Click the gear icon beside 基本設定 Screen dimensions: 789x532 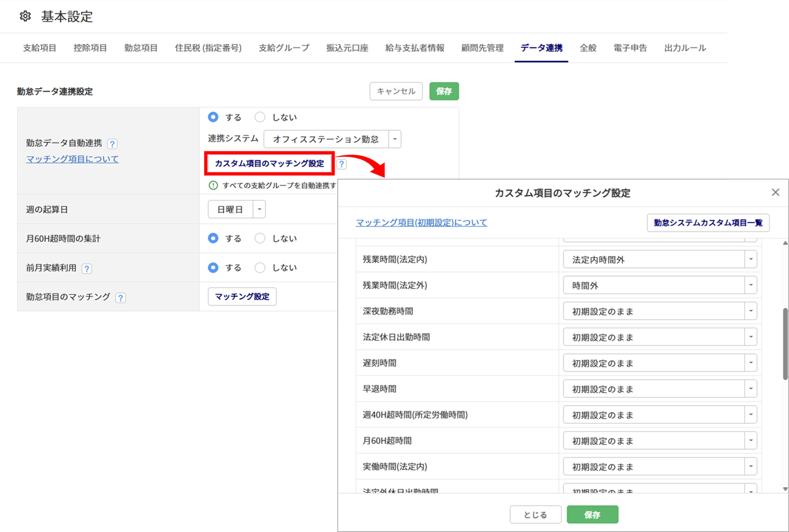[x=25, y=17]
